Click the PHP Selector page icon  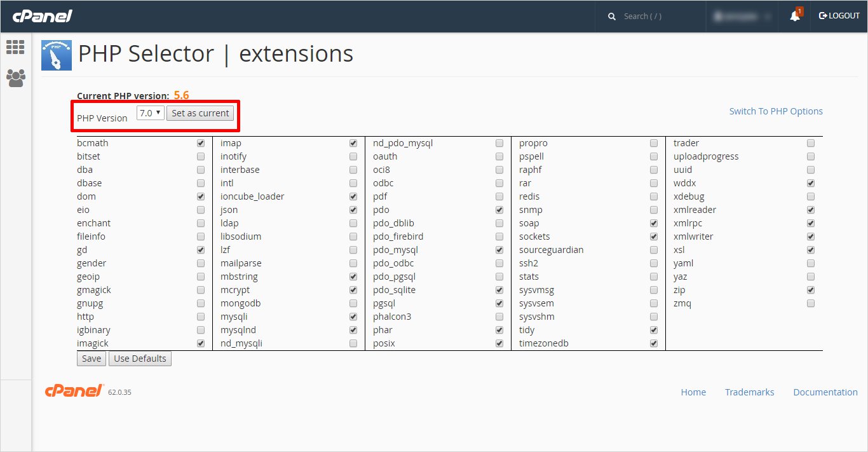[x=56, y=55]
